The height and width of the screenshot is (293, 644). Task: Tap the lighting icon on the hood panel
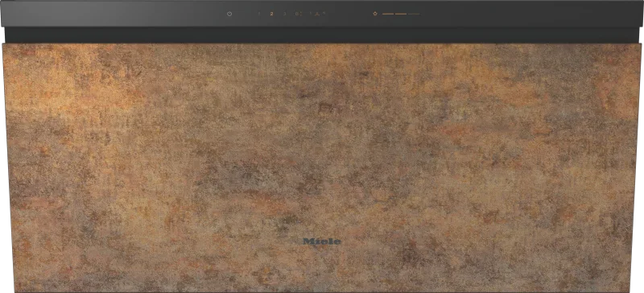pyautogui.click(x=375, y=14)
